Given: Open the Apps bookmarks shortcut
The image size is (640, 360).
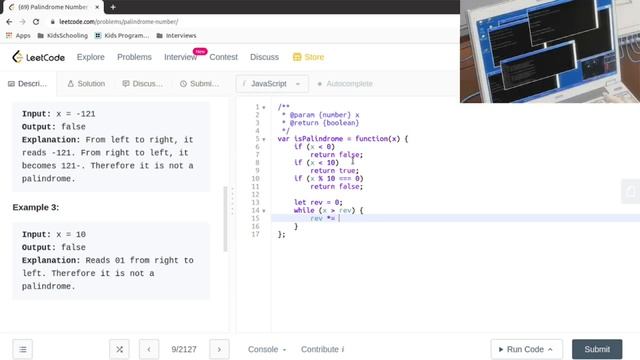Looking at the screenshot, I should (x=18, y=36).
